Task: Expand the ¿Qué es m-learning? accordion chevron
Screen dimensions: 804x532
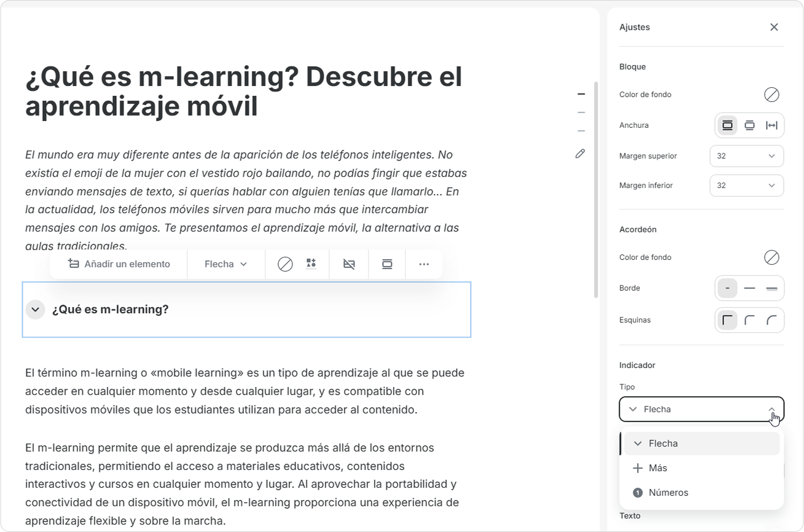Action: [36, 310]
